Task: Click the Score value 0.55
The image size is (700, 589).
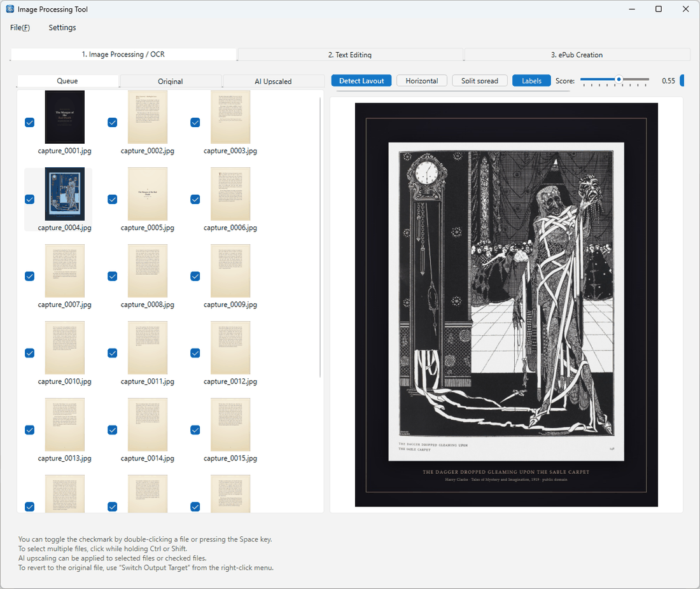Action: pyautogui.click(x=668, y=81)
